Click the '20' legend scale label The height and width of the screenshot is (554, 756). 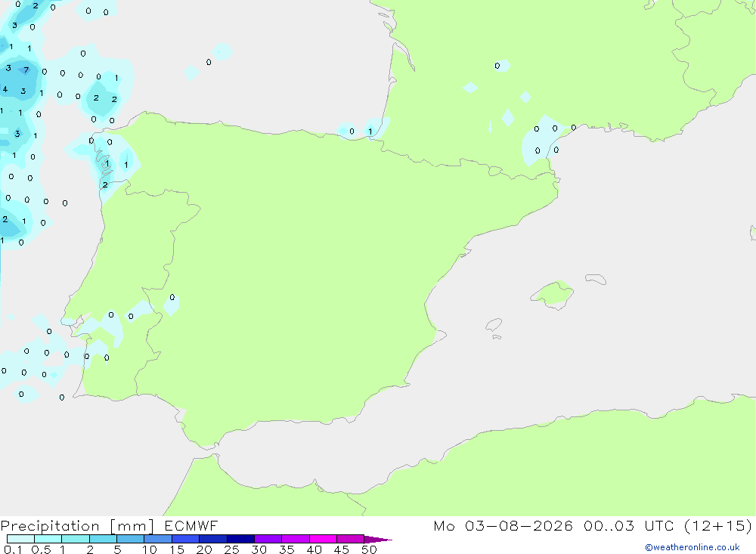pyautogui.click(x=204, y=549)
